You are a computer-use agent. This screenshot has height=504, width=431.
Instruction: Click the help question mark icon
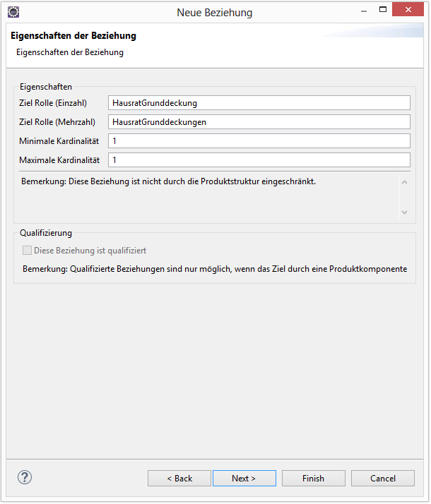(25, 477)
